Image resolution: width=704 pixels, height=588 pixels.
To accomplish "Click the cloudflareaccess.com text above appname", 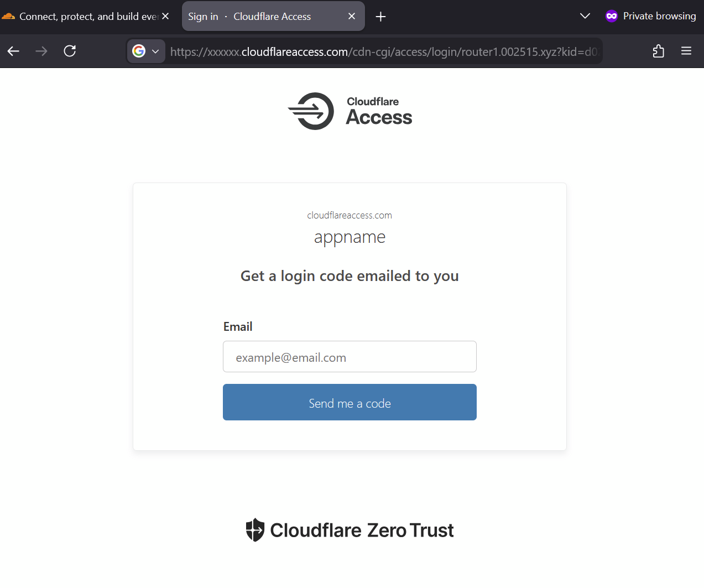I will pyautogui.click(x=350, y=215).
